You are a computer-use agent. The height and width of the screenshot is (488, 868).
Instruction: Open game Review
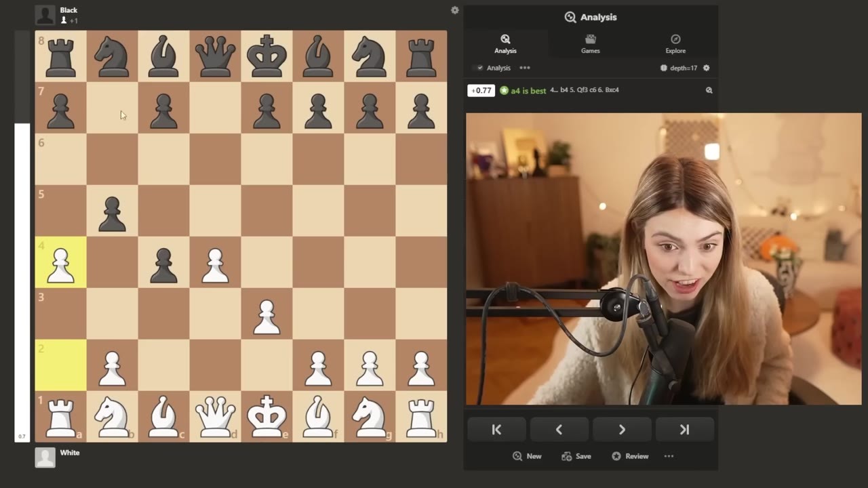click(x=630, y=456)
